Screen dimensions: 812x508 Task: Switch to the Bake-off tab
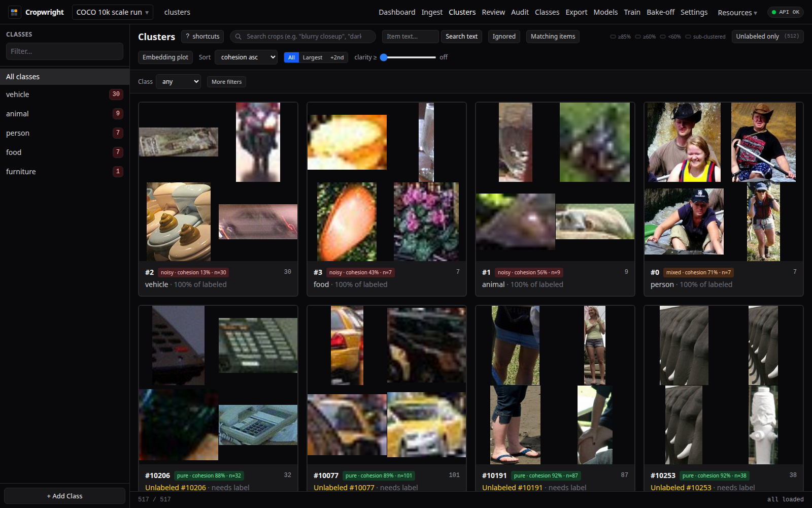coord(660,12)
